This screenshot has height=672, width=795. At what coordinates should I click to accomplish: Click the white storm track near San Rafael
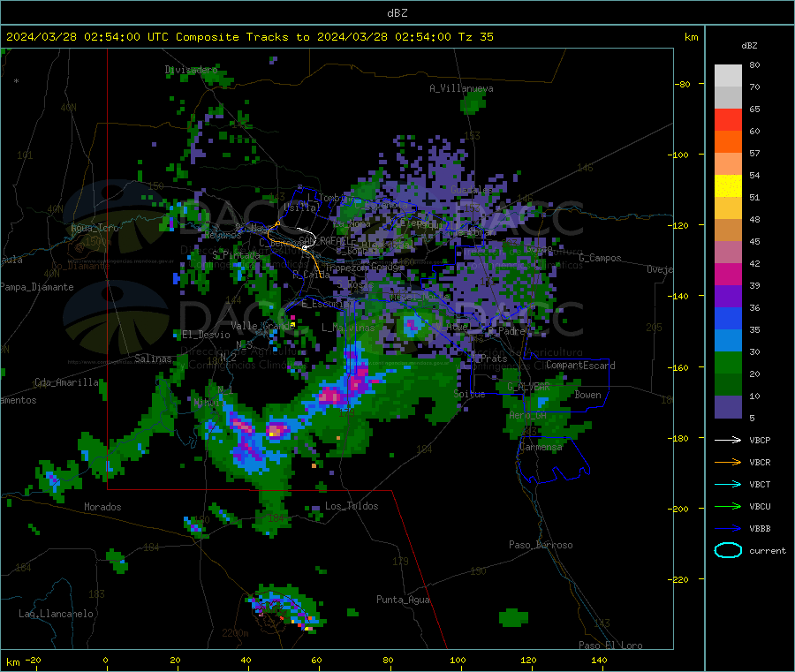coord(309,238)
